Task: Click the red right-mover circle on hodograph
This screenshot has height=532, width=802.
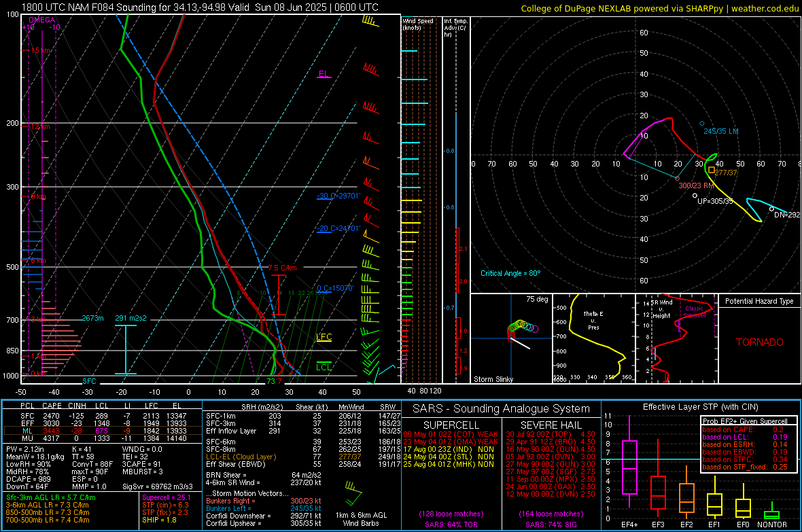Action: (x=677, y=179)
